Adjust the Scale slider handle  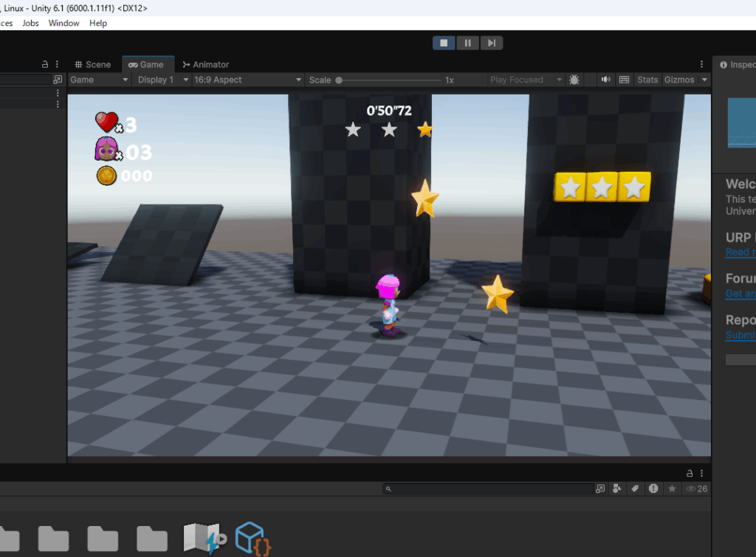click(339, 80)
